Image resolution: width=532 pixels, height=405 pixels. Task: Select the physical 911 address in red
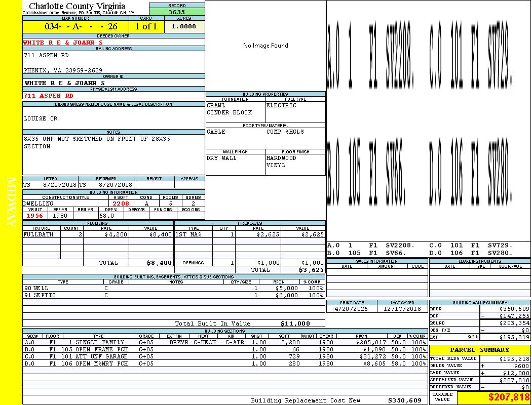pyautogui.click(x=48, y=96)
